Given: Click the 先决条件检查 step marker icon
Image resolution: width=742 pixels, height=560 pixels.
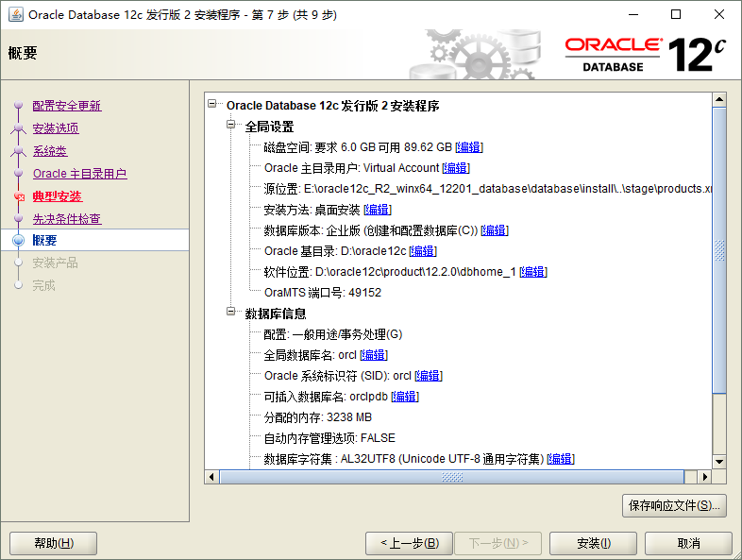Looking at the screenshot, I should click(19, 218).
